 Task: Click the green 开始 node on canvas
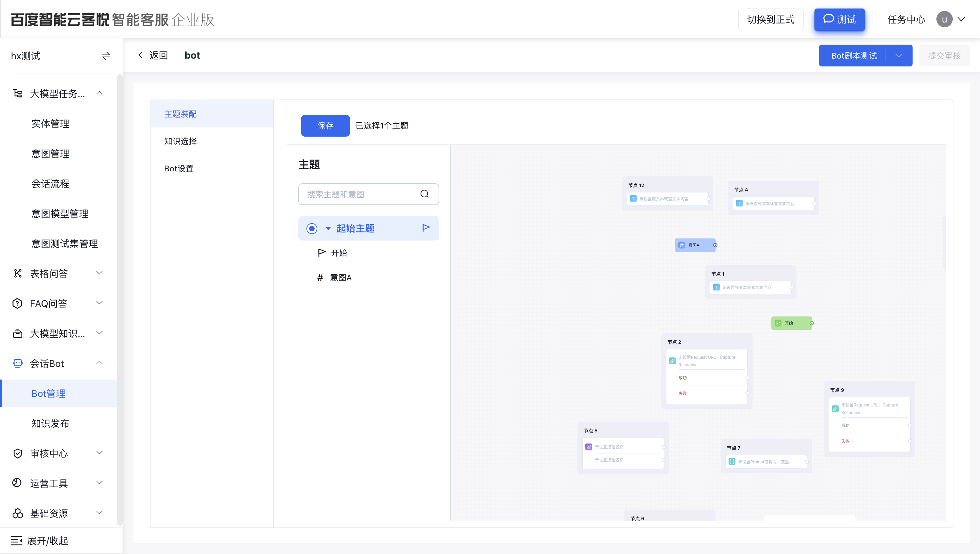pos(791,323)
